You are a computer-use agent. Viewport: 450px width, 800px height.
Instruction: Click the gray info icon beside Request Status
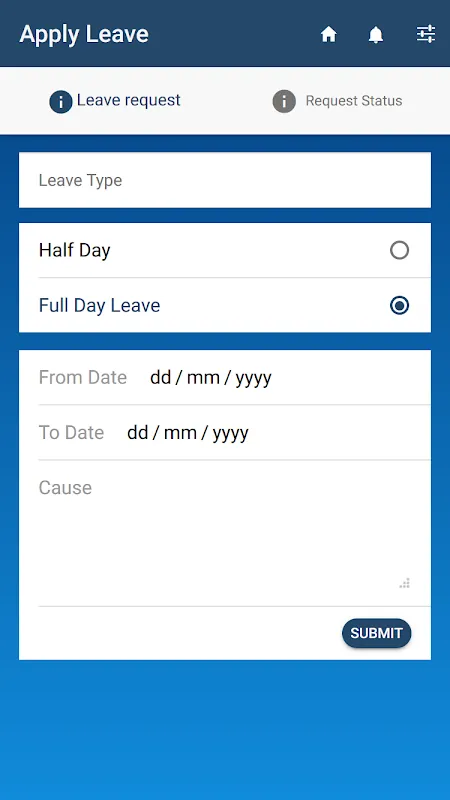284,101
